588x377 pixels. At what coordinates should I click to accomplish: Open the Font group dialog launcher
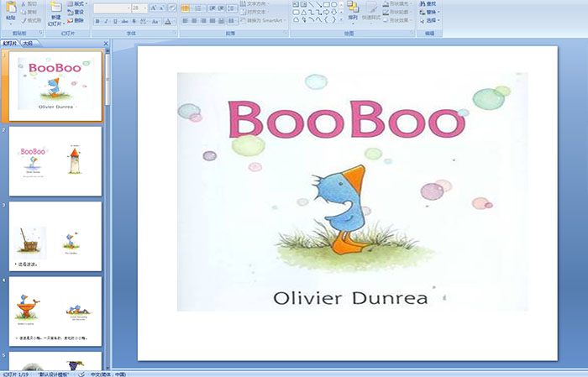point(175,33)
